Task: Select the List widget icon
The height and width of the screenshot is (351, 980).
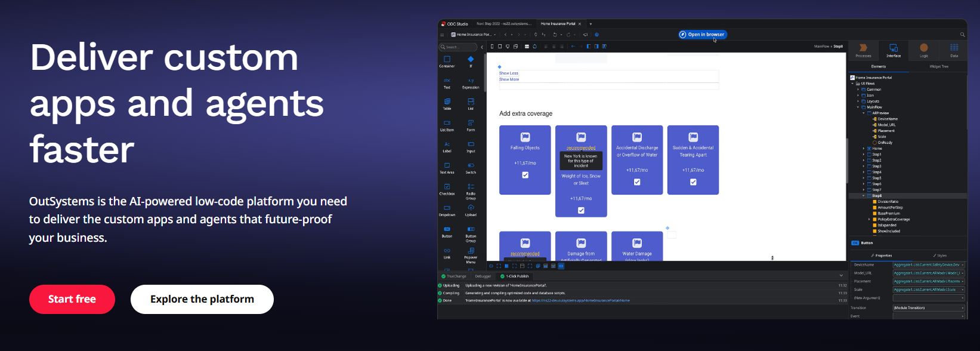Action: (x=471, y=101)
